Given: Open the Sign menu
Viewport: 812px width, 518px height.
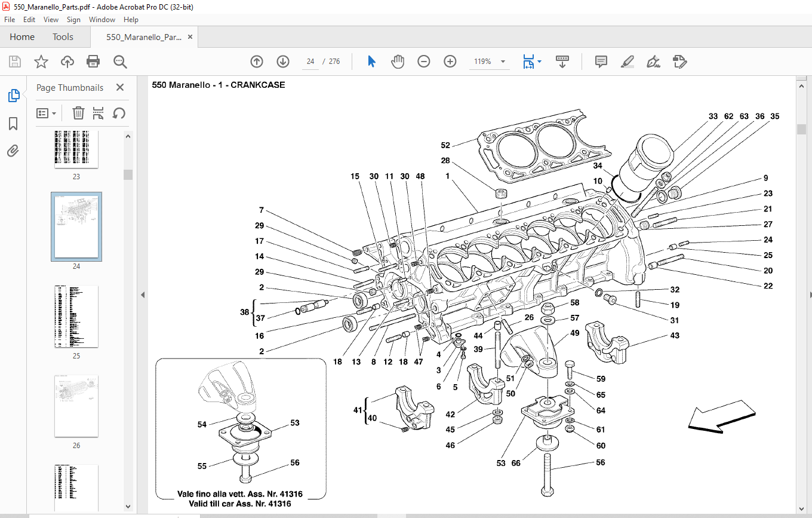Looking at the screenshot, I should [73, 20].
